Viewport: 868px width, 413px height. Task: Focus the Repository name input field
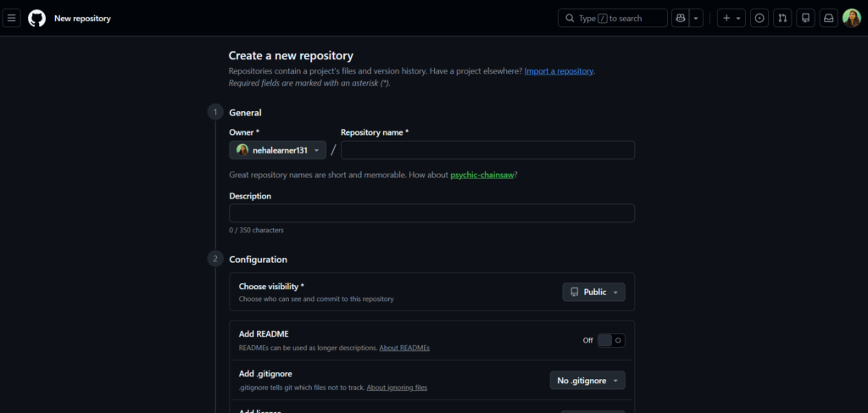487,150
